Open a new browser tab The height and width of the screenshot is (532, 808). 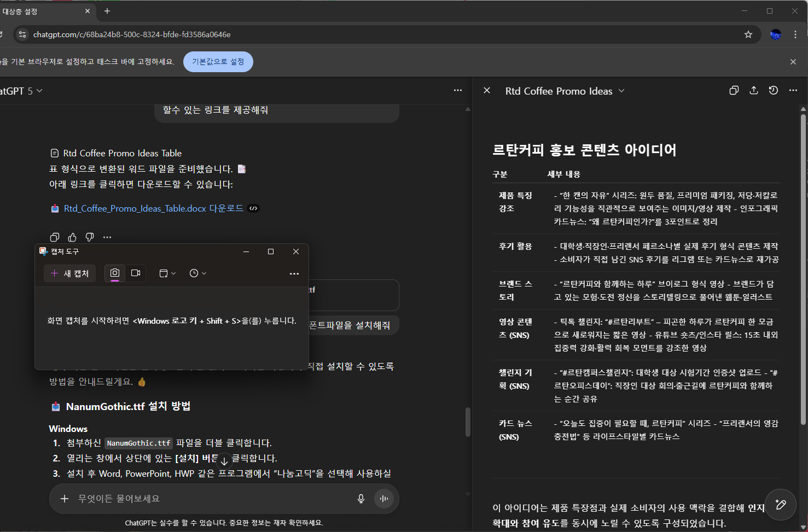coord(107,11)
